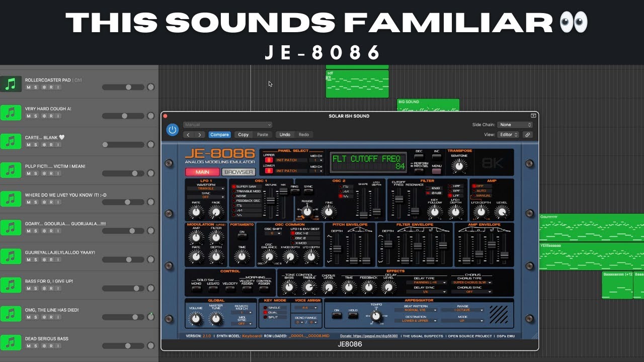Click the Global VOLUME knob
This screenshot has width=644, height=362.
coord(196,318)
